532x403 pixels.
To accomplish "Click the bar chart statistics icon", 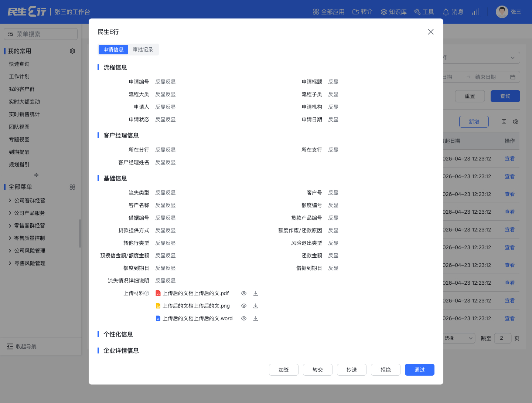I will (x=475, y=12).
